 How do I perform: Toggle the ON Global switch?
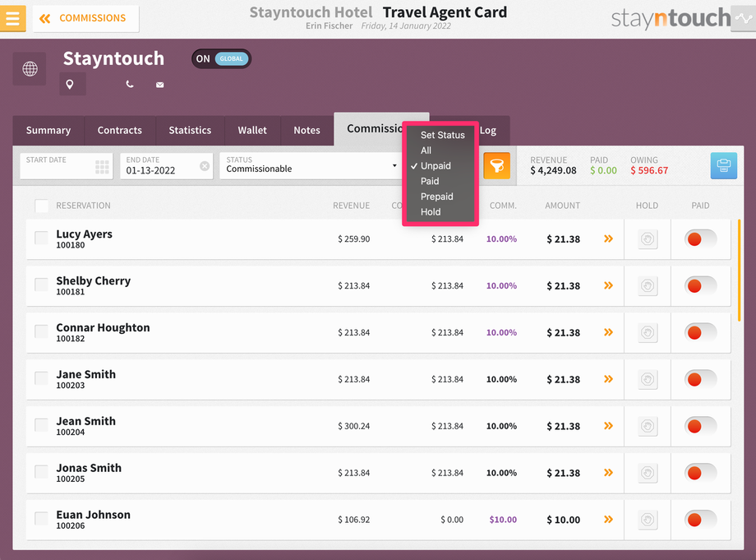coord(221,59)
